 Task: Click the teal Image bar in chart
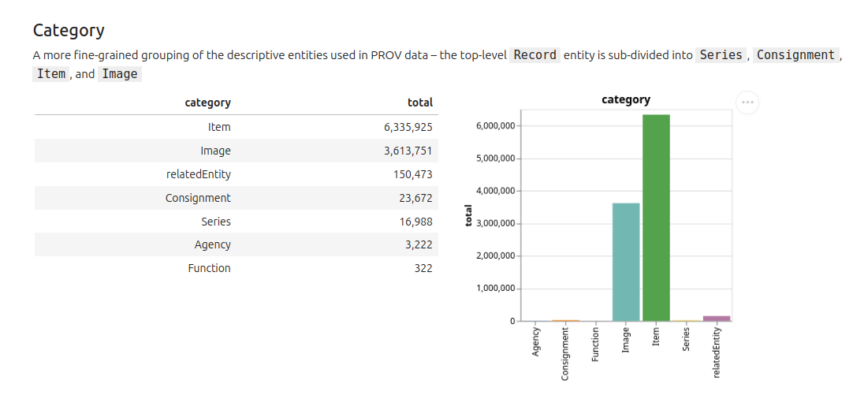pyautogui.click(x=626, y=263)
